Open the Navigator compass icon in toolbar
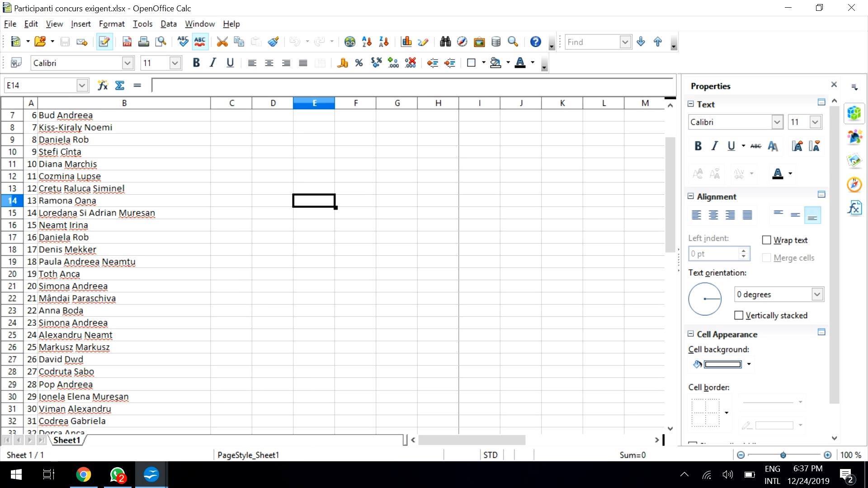868x488 pixels. 462,42
